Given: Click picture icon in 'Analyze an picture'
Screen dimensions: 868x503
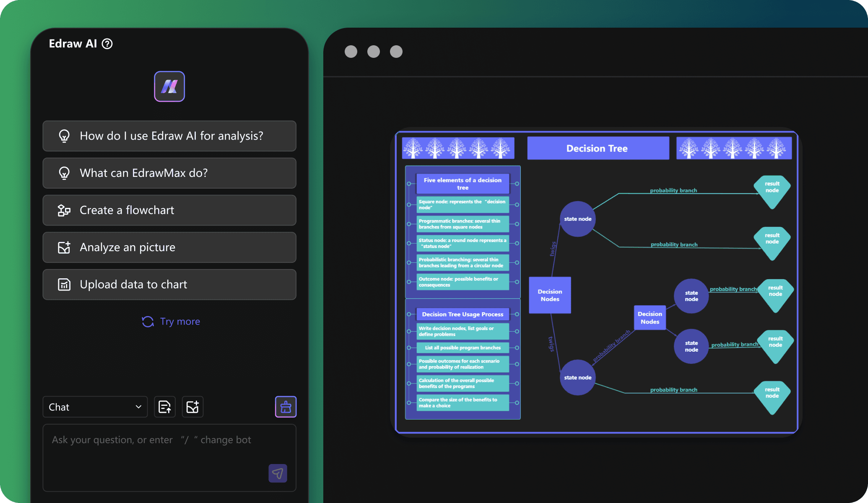Looking at the screenshot, I should [64, 247].
